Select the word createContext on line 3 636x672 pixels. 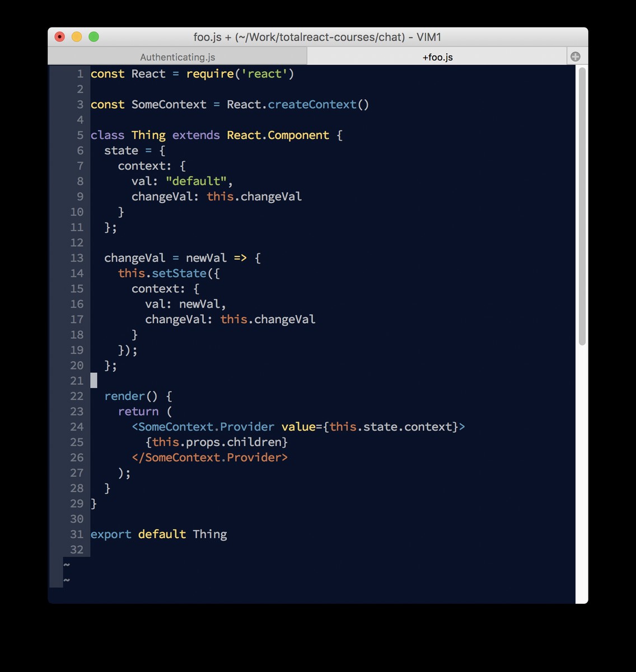pos(312,104)
